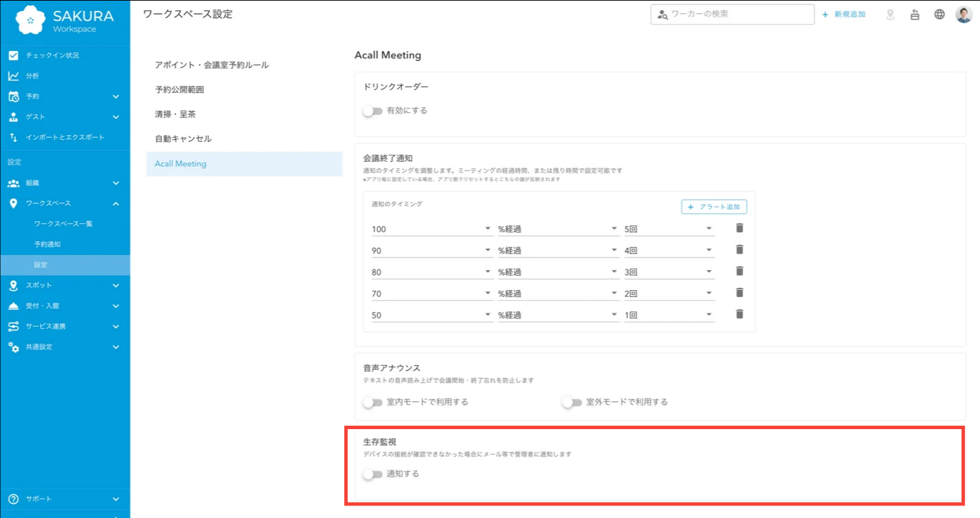This screenshot has width=980, height=518.
Task: Turn on alive monitoring notification toggle
Action: point(373,474)
